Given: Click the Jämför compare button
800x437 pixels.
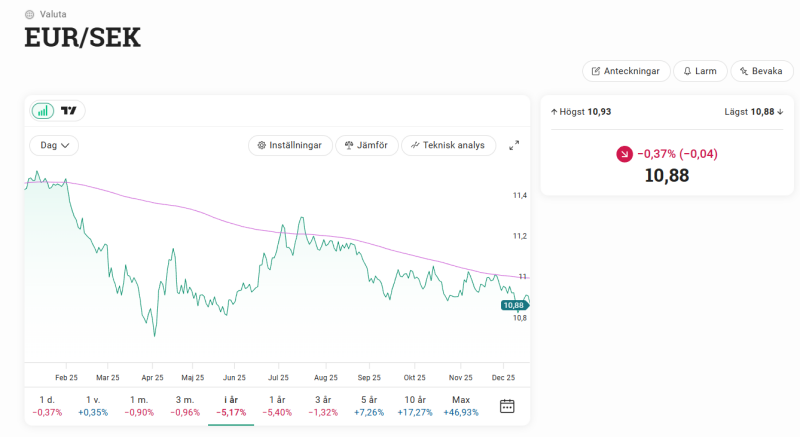Looking at the screenshot, I should click(x=365, y=145).
